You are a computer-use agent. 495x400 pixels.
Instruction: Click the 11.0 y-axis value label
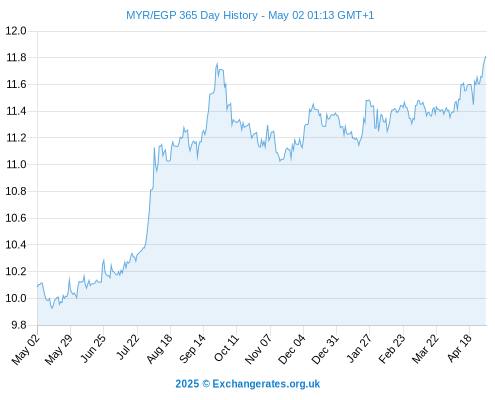(x=16, y=164)
